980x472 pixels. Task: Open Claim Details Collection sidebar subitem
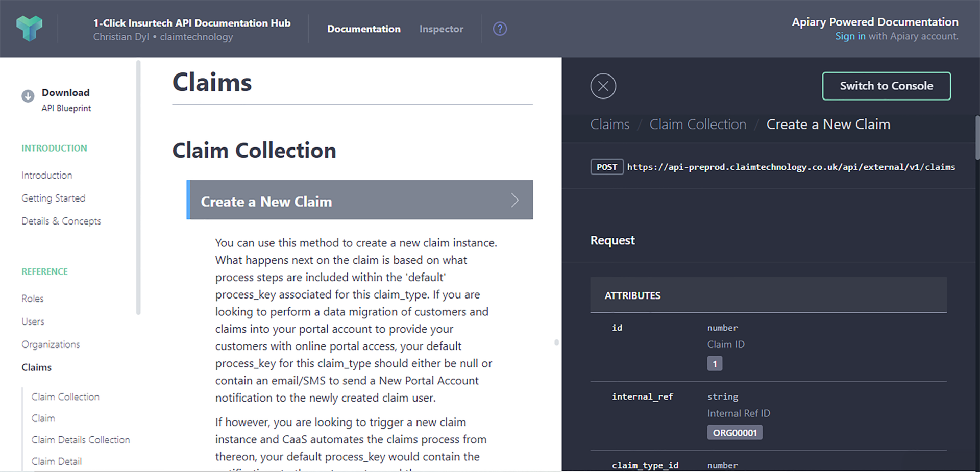coord(81,440)
